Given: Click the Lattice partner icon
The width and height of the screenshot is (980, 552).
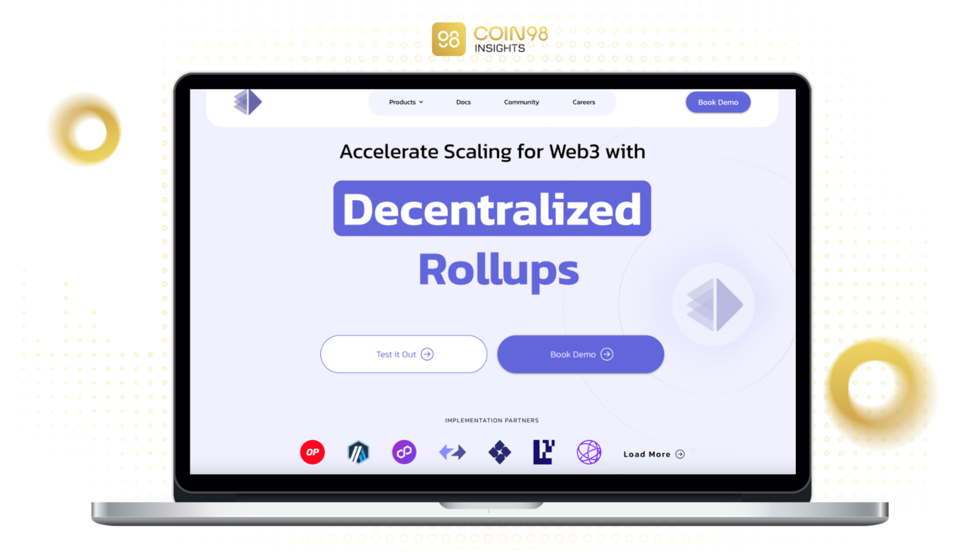Looking at the screenshot, I should click(543, 452).
